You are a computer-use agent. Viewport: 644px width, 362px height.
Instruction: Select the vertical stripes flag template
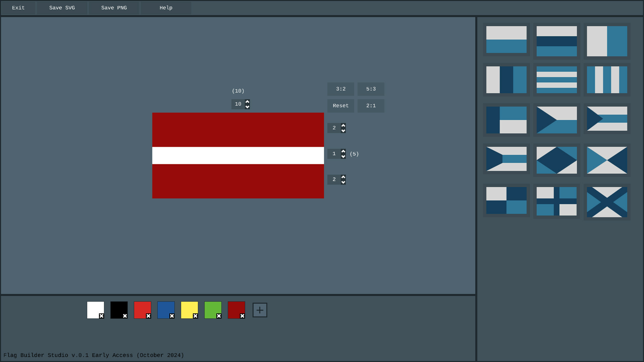tap(607, 80)
